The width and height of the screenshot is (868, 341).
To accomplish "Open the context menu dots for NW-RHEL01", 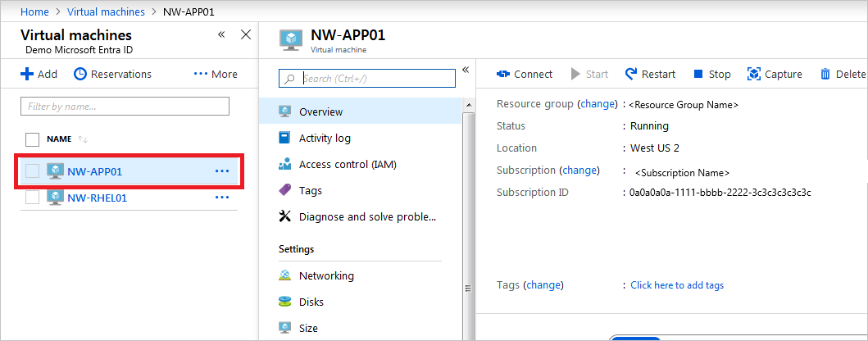I will [222, 197].
